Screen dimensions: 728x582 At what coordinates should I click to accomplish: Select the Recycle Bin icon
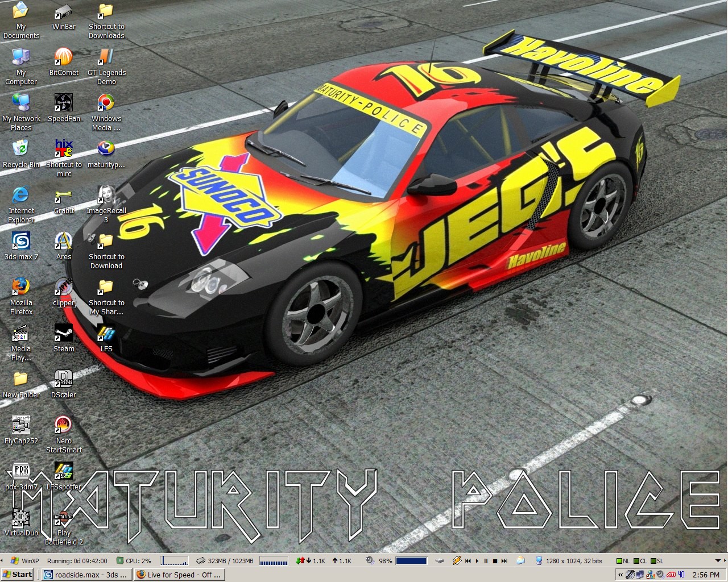point(21,154)
